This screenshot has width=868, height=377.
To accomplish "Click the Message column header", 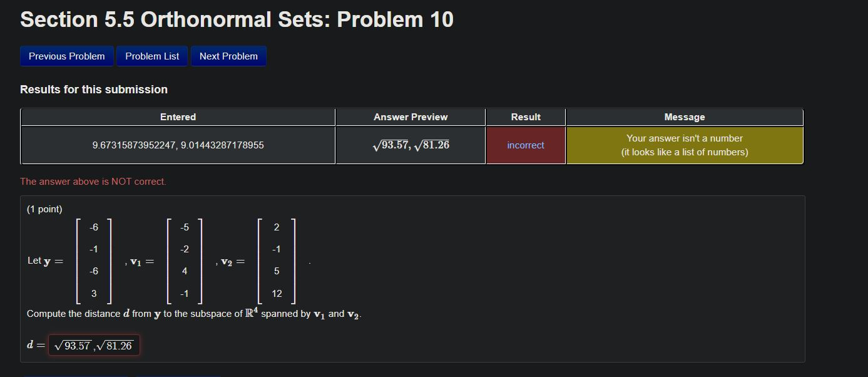I will coord(685,116).
